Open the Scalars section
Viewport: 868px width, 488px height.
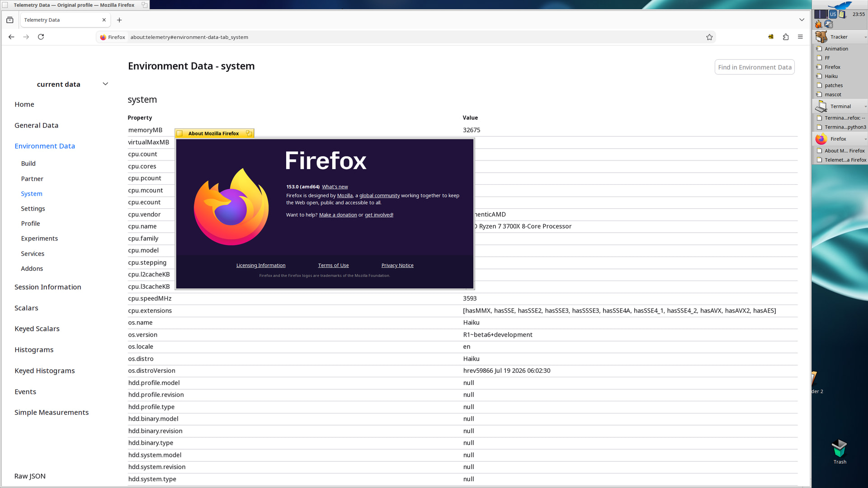tap(26, 308)
